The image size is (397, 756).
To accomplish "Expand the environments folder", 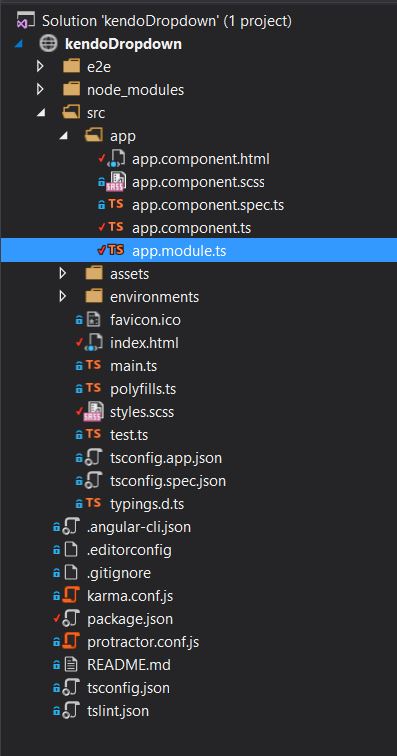I will pos(63,296).
